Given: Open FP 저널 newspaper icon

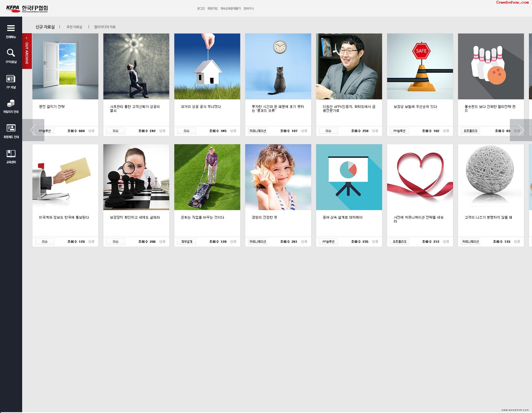Looking at the screenshot, I should 11,79.
